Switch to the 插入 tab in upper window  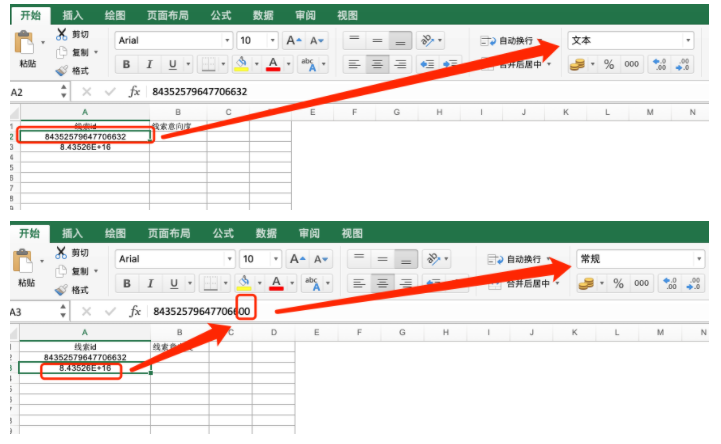click(x=73, y=15)
